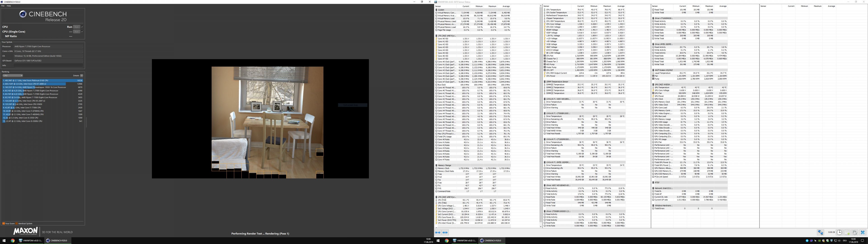Click the Your Score orange swatch
Screen dimensions: 868x244
3,223
